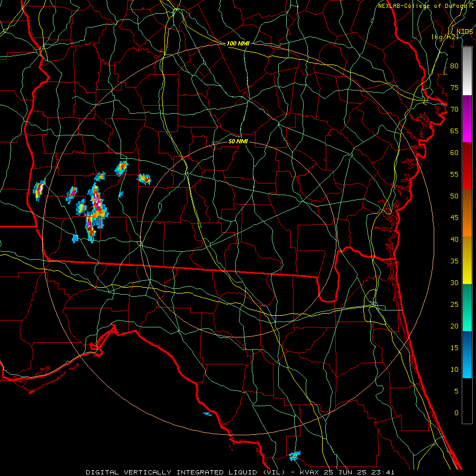Click the DIGITAL VERTICALLY INTEGRATED LIQUID title text

(x=185, y=472)
